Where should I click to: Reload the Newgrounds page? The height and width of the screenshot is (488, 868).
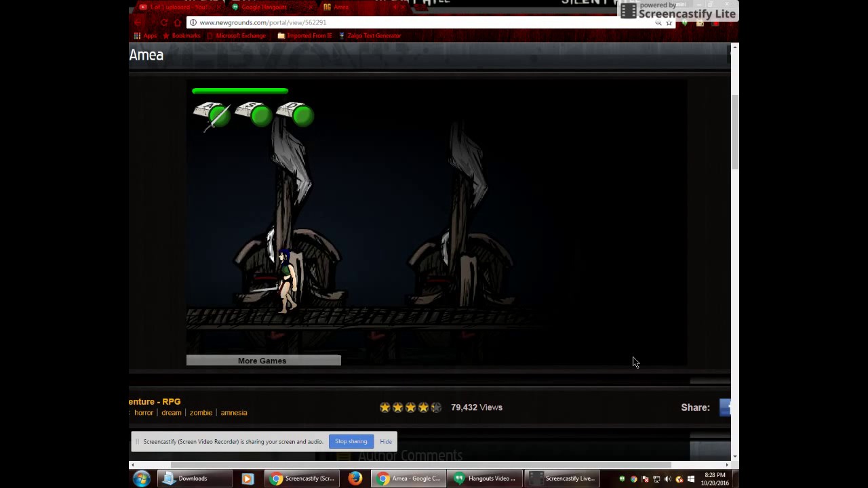point(164,22)
